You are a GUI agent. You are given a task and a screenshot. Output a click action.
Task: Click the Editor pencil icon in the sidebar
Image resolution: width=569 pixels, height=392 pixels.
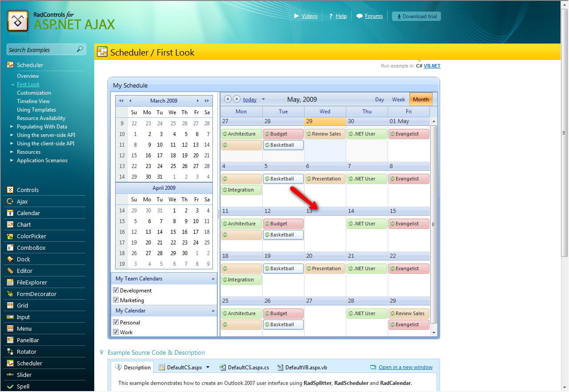10,271
